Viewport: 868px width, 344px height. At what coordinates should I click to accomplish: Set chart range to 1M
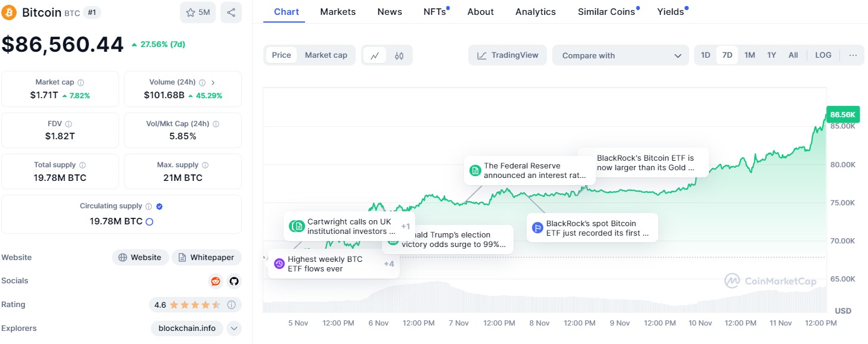point(749,55)
